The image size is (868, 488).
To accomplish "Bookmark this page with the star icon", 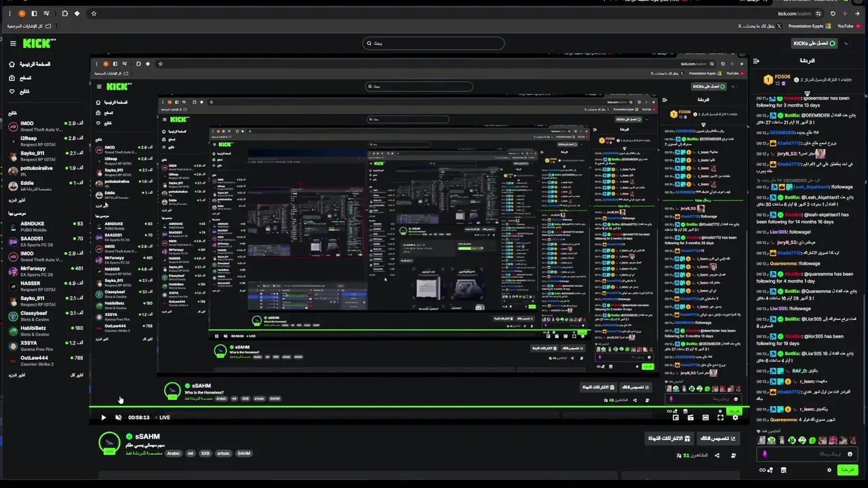I will point(94,14).
